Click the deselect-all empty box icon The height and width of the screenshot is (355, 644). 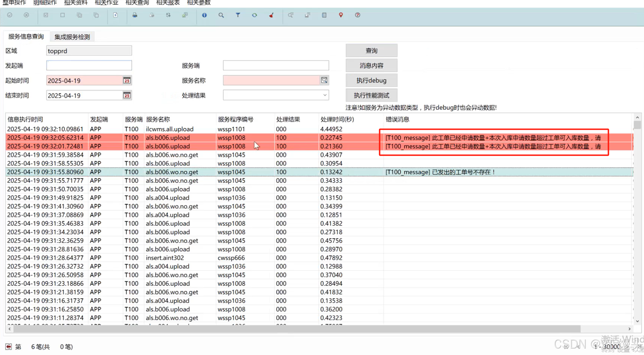[62, 15]
